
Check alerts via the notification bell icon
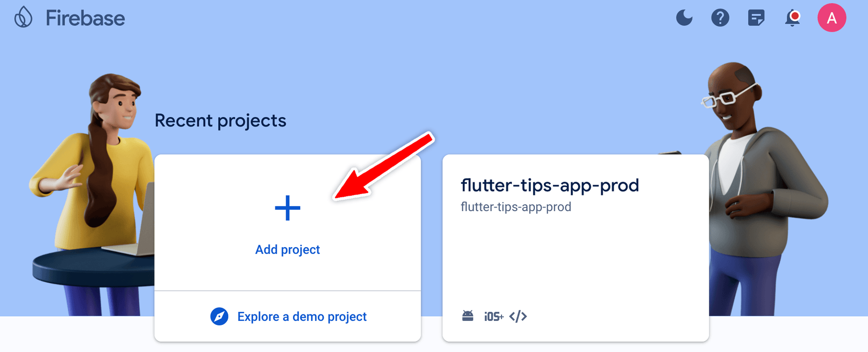(793, 19)
